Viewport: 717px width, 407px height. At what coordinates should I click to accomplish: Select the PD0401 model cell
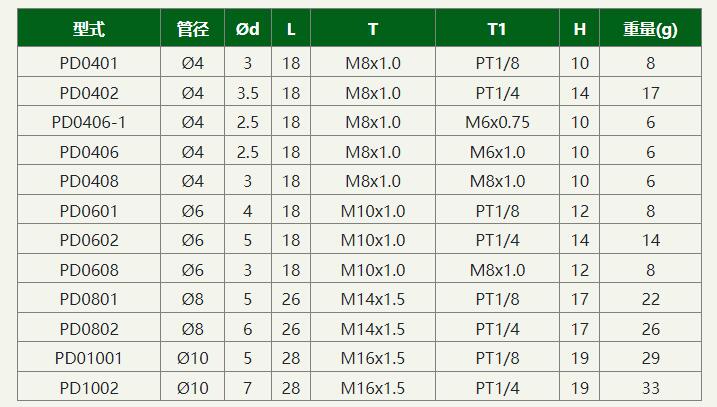tap(89, 63)
